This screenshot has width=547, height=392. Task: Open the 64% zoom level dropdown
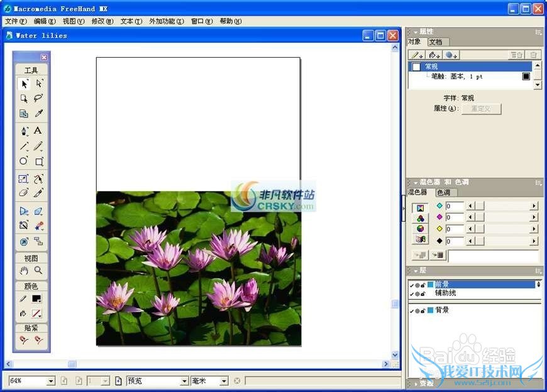coord(50,381)
